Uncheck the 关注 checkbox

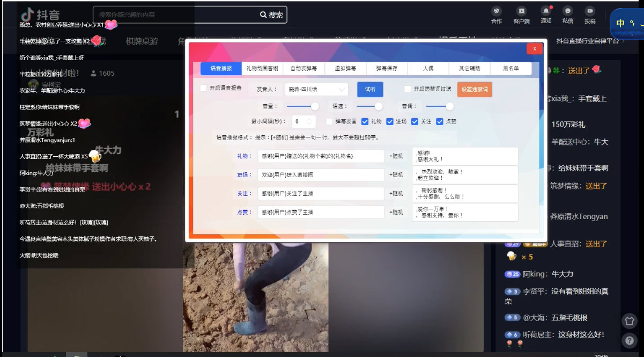pos(414,121)
